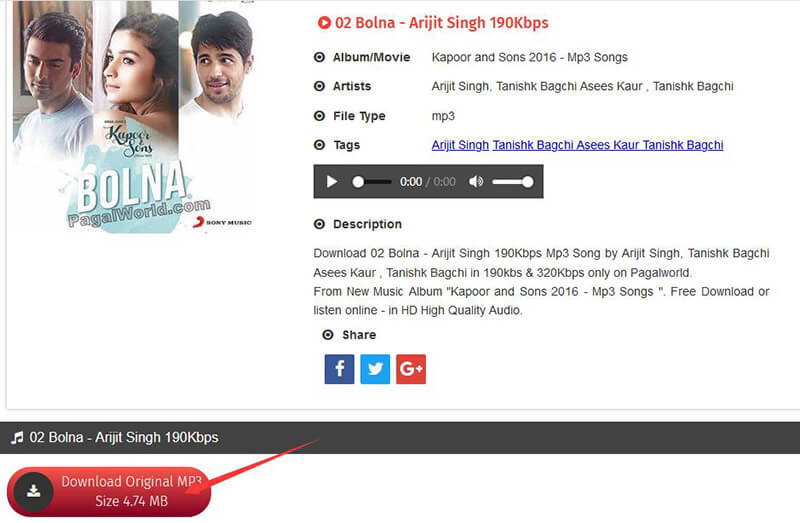
Task: Click the bullet icon next to Description
Action: pos(319,224)
